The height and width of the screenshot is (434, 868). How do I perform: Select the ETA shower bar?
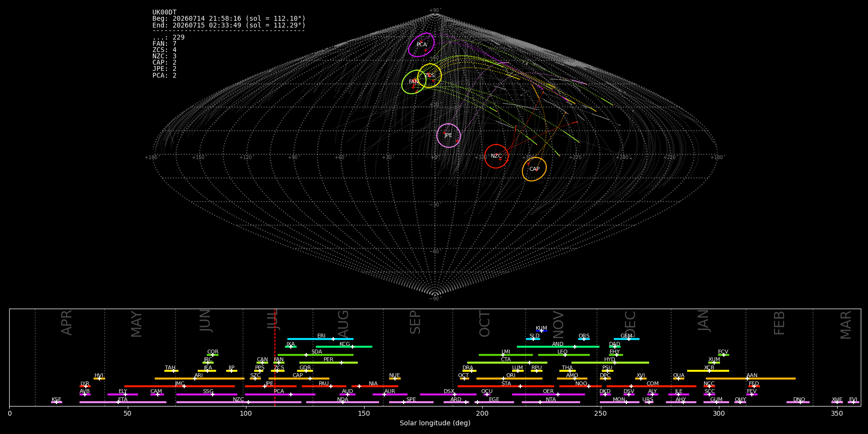123,402
